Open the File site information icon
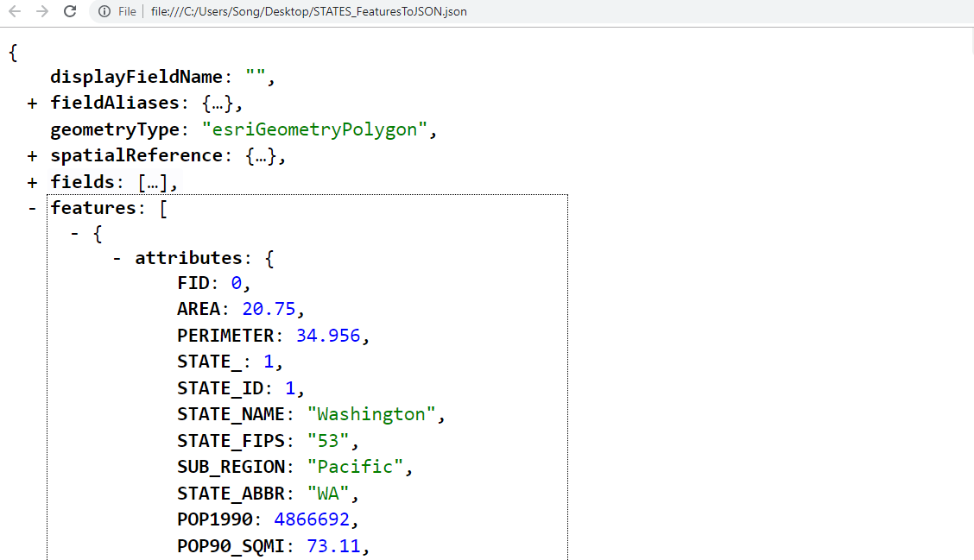 click(103, 11)
